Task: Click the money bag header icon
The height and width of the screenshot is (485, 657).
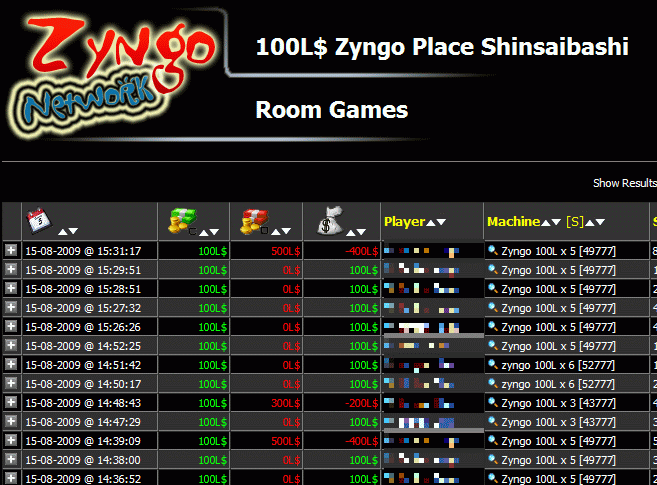Action: [331, 220]
